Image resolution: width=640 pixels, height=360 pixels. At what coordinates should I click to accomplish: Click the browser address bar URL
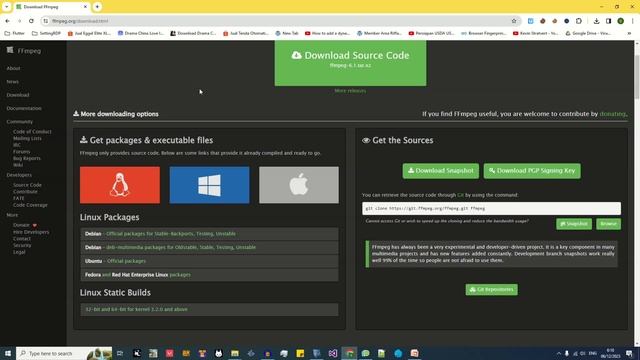click(80, 21)
